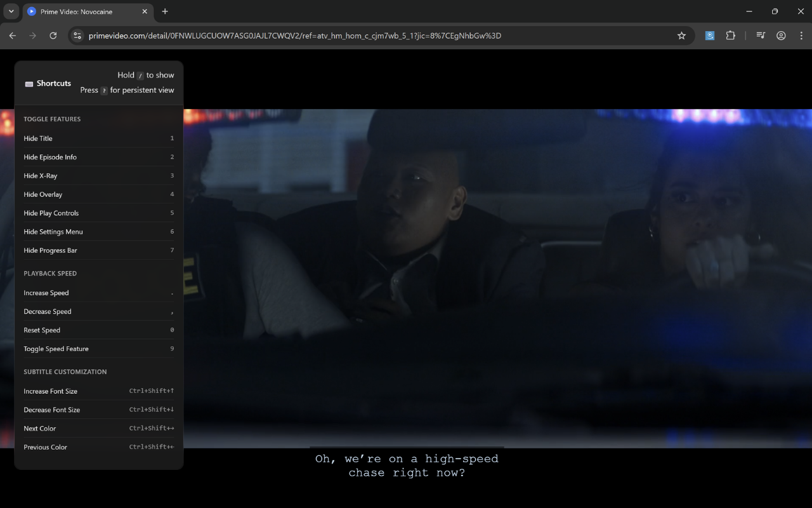
Task: Open the tab search dropdown arrow
Action: click(x=10, y=11)
